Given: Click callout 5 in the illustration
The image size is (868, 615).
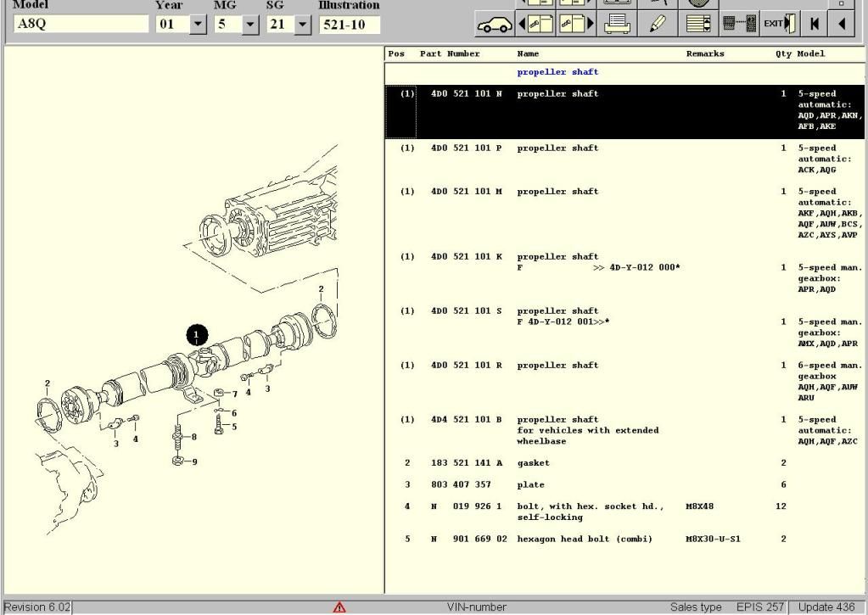Looking at the screenshot, I should (234, 427).
